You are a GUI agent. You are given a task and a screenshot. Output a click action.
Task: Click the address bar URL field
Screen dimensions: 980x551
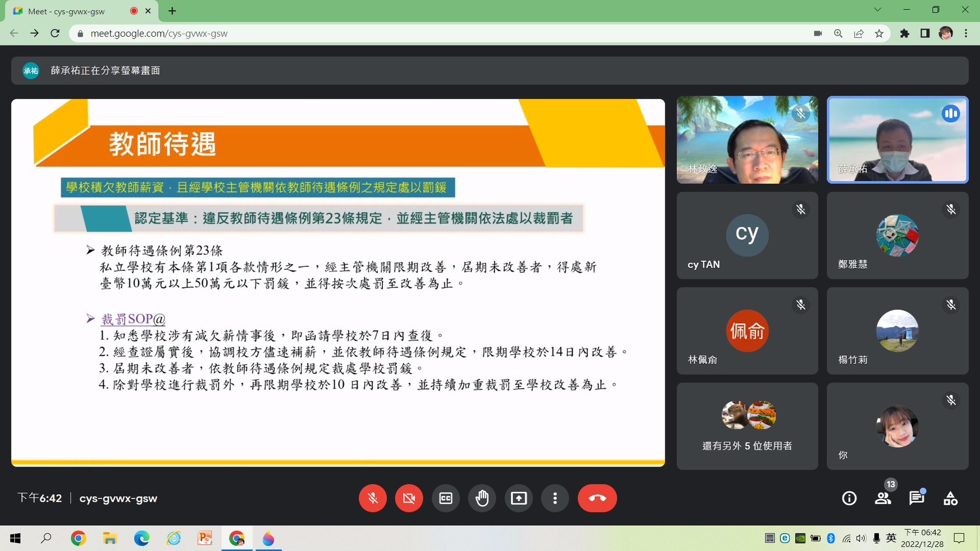(x=402, y=33)
